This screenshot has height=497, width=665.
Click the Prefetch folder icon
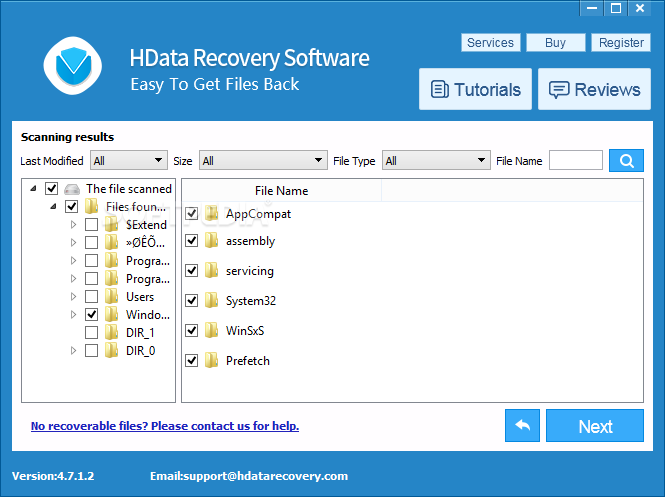[x=212, y=360]
